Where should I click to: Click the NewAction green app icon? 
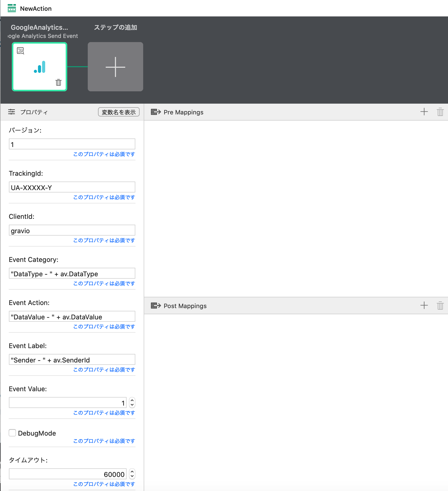coord(12,8)
